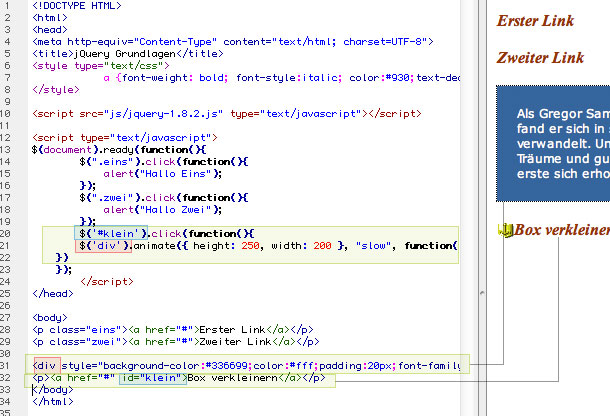Click the height value '250' in animate
This screenshot has width=610, height=416.
(x=250, y=246)
